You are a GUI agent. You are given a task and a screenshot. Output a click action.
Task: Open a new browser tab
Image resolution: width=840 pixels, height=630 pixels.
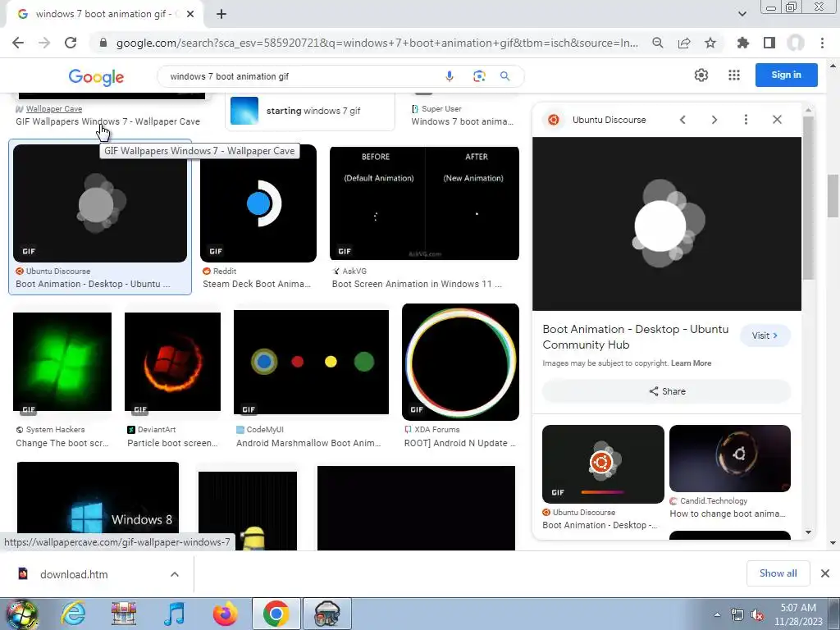pos(221,14)
